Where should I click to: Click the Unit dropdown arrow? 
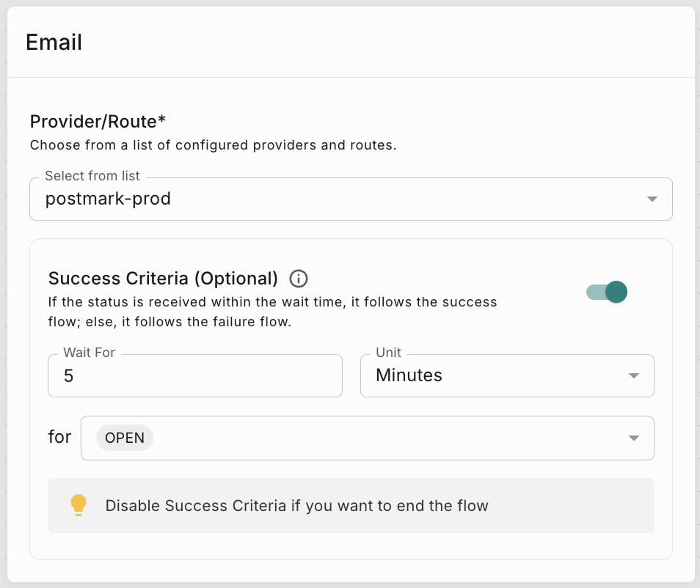click(x=634, y=375)
